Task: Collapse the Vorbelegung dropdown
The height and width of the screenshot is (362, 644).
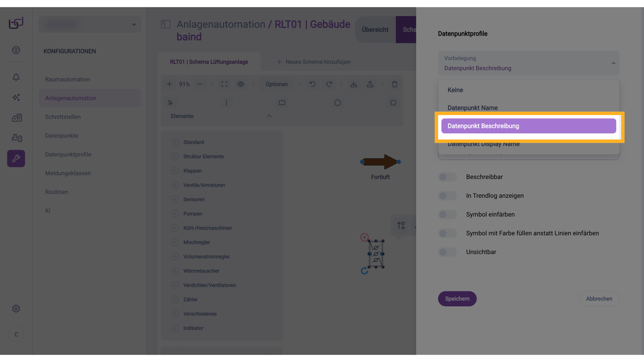Action: [613, 63]
